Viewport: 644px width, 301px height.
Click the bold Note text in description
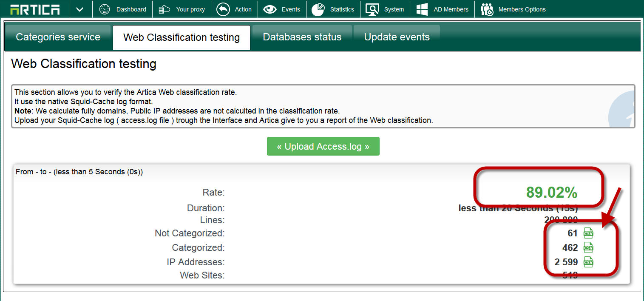(x=22, y=111)
